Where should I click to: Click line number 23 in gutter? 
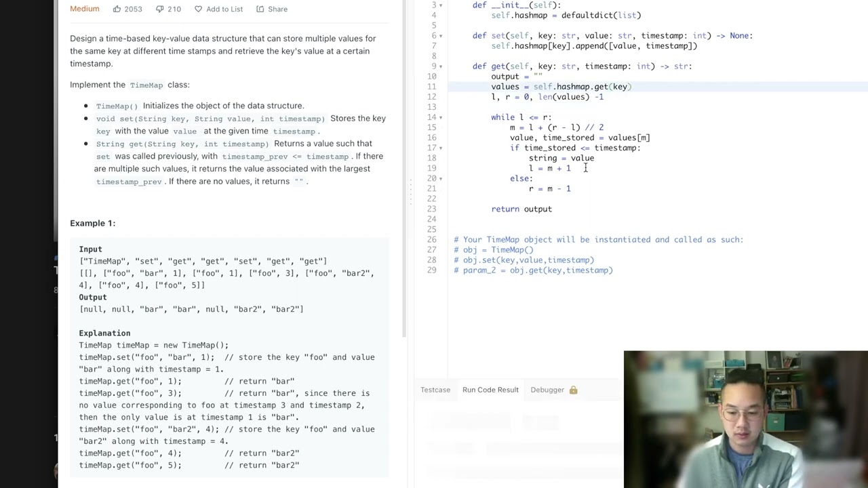coord(432,209)
